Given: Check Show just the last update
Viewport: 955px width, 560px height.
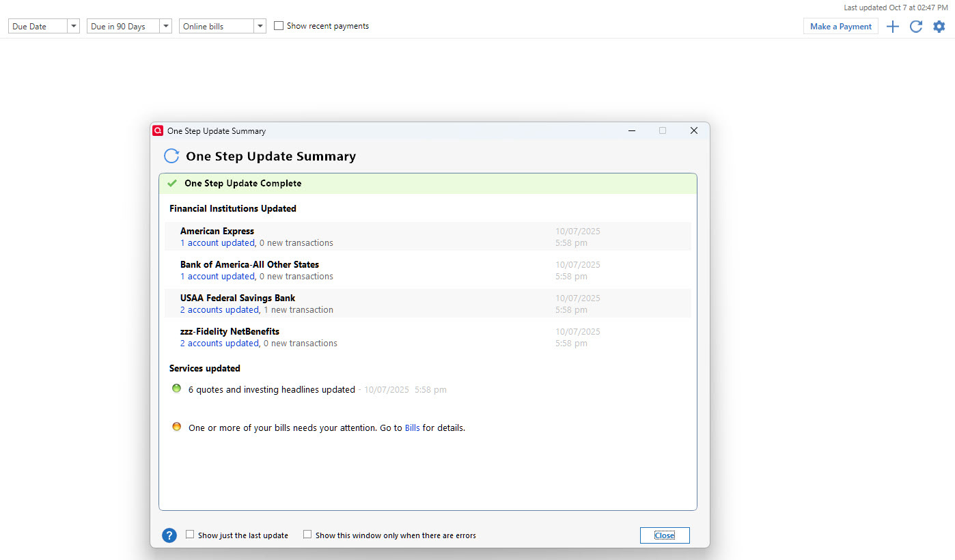Looking at the screenshot, I should [190, 535].
